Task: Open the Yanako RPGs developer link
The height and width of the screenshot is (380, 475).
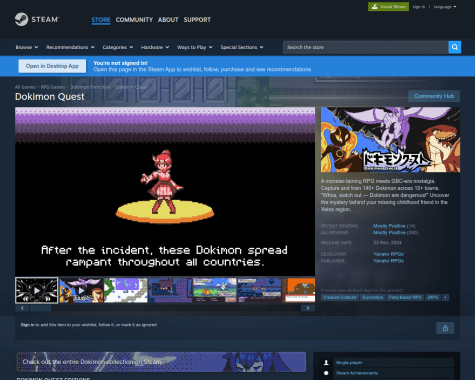Action: pos(388,254)
